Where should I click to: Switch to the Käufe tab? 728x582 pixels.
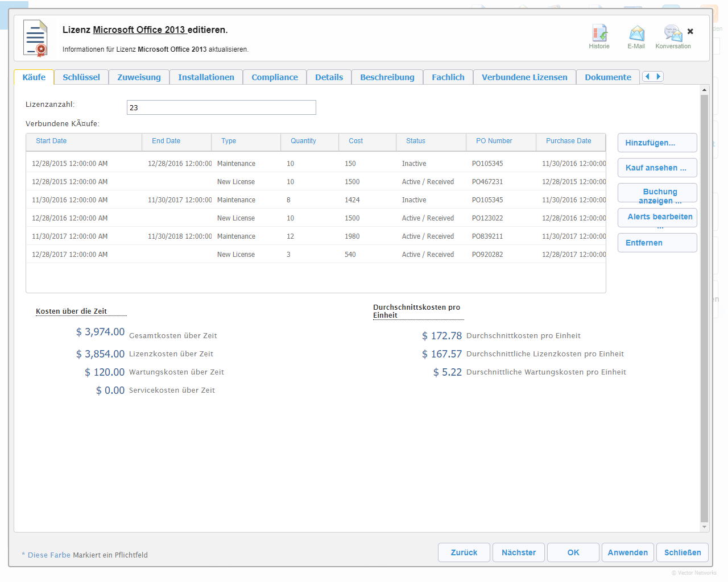click(x=34, y=77)
